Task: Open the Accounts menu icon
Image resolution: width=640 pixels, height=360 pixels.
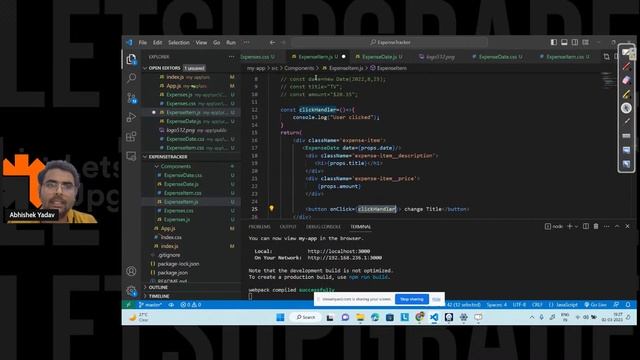Action: [131, 271]
